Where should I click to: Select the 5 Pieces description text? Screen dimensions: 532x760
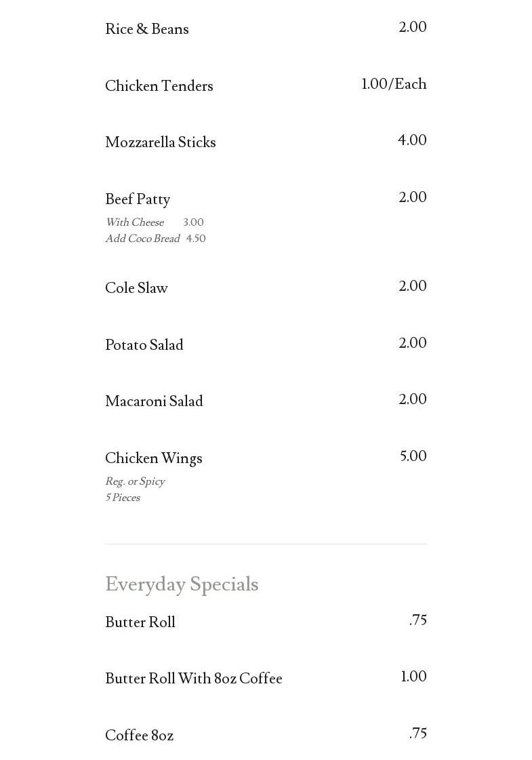point(123,498)
